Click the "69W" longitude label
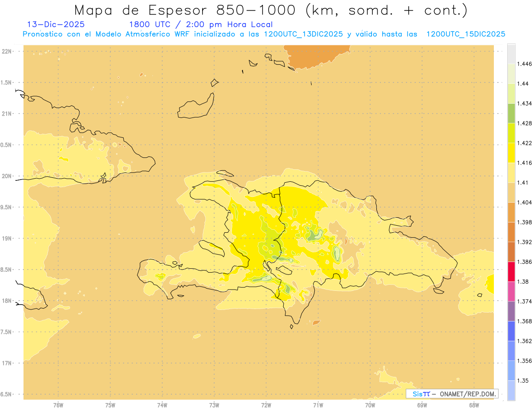This screenshot has width=532, height=411. [422, 405]
